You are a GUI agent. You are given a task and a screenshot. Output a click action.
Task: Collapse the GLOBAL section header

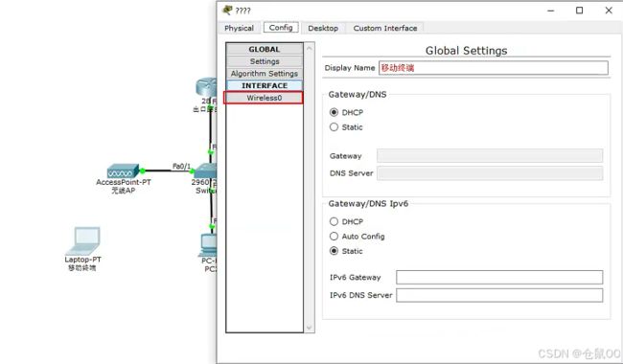click(x=265, y=49)
